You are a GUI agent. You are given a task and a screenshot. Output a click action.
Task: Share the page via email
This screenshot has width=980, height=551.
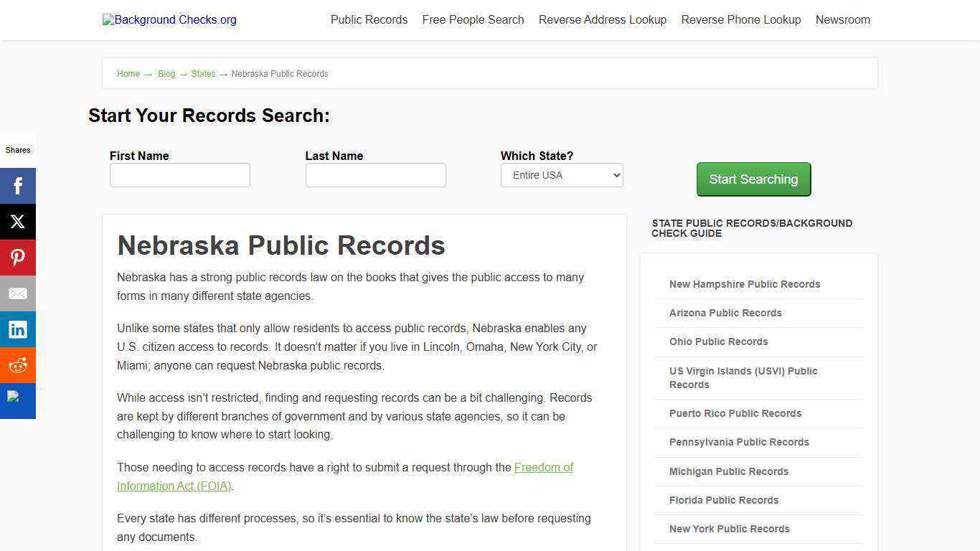pos(18,293)
